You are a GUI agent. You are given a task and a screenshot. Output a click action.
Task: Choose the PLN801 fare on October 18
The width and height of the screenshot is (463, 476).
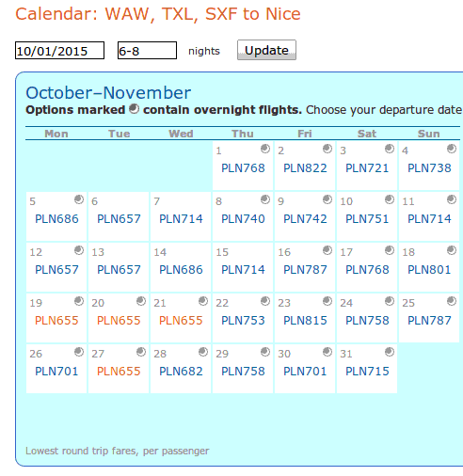click(429, 270)
